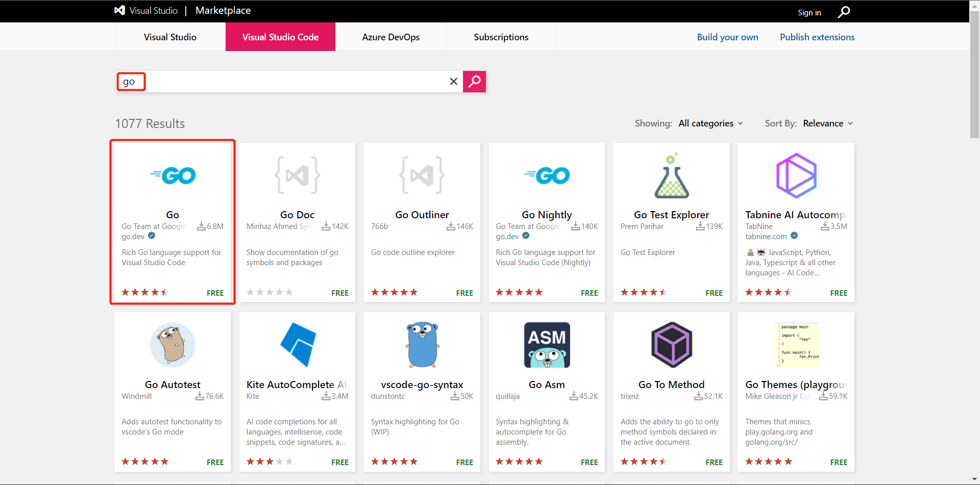Image resolution: width=980 pixels, height=485 pixels.
Task: Click the page vertical scrollbar thumb
Action: coord(974,74)
